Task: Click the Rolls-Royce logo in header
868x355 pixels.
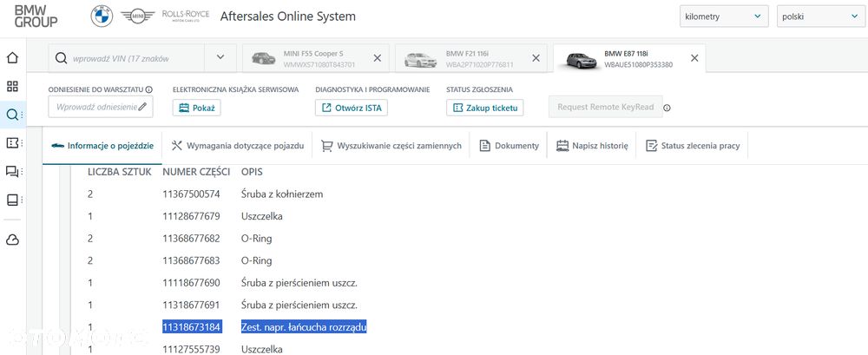Action: coord(186,15)
